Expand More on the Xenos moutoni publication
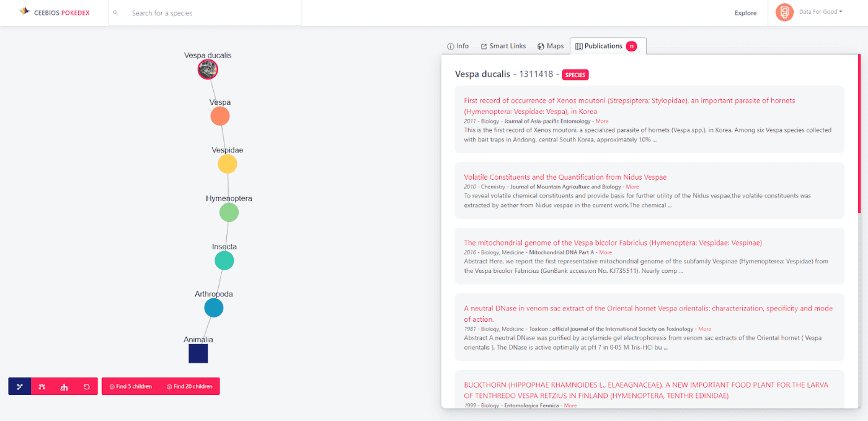The height and width of the screenshot is (421, 868). tap(602, 122)
